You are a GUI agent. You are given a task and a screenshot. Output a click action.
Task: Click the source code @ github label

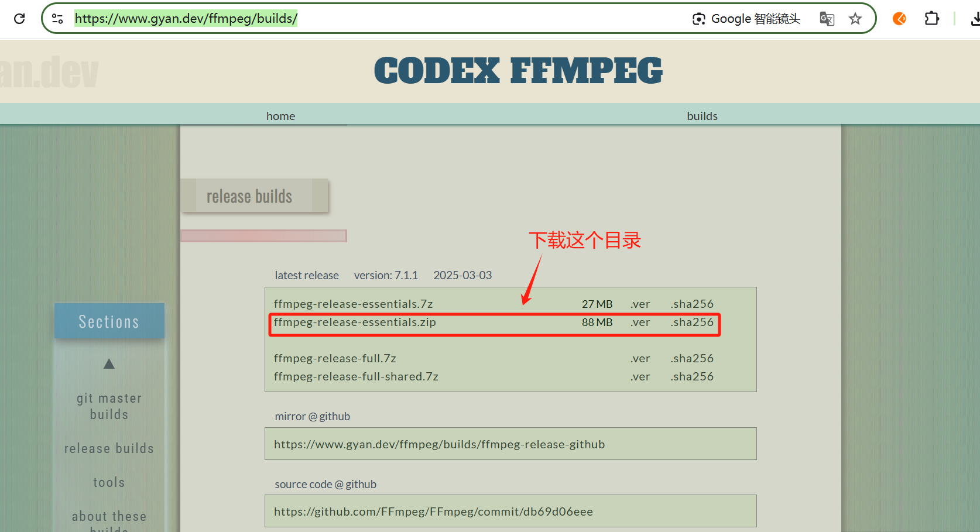[x=325, y=484]
